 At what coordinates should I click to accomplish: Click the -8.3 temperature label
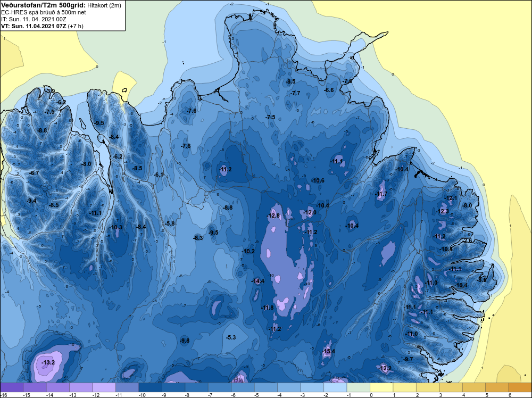[198, 238]
